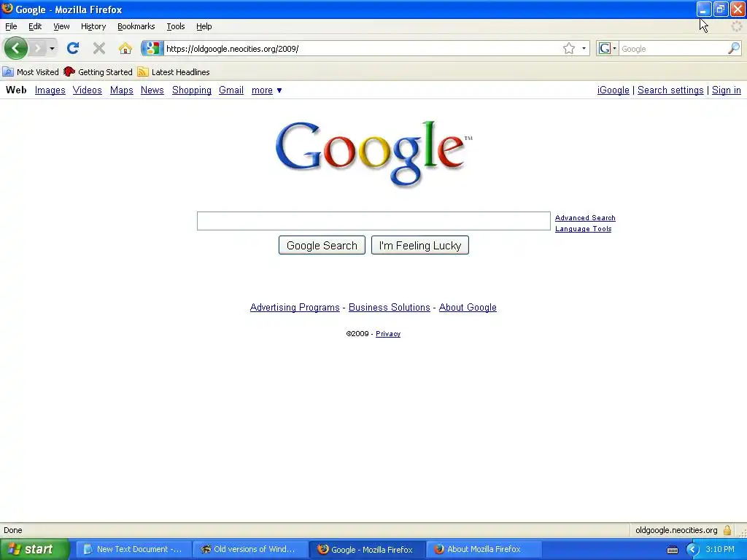Click the Firefox search bar field
747x560 pixels.
pos(673,49)
